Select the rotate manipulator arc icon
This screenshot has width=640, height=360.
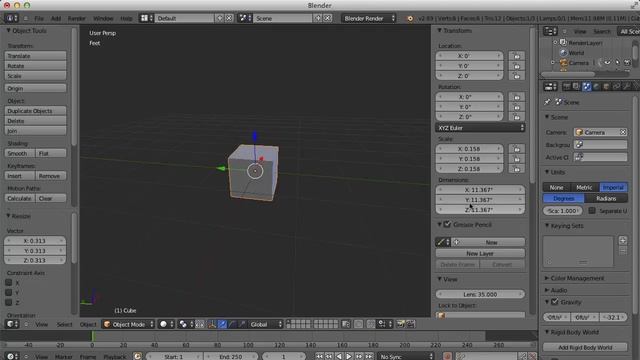(232, 324)
